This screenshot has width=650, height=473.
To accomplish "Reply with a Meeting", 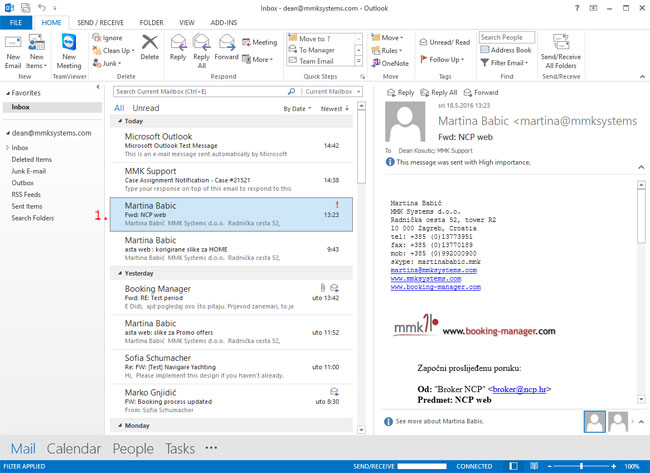I will [260, 42].
